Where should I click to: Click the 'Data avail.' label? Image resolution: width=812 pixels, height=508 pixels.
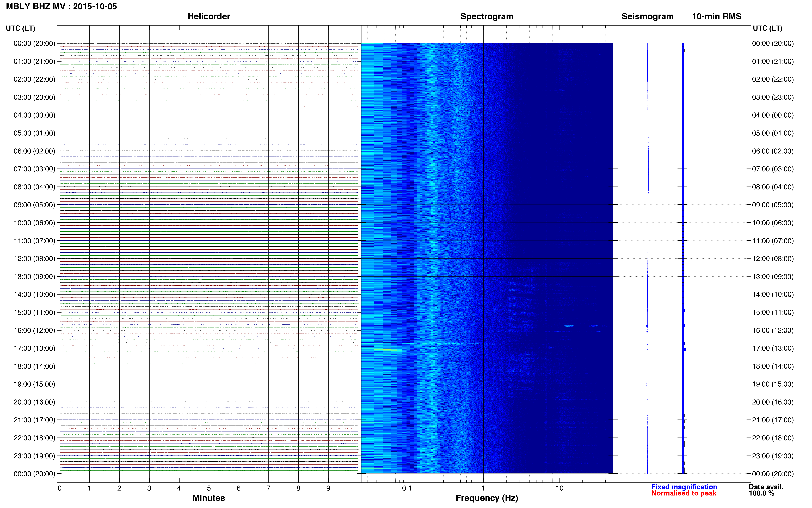pos(766,487)
